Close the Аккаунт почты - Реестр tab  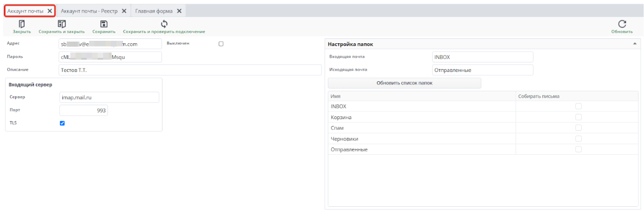tap(124, 11)
